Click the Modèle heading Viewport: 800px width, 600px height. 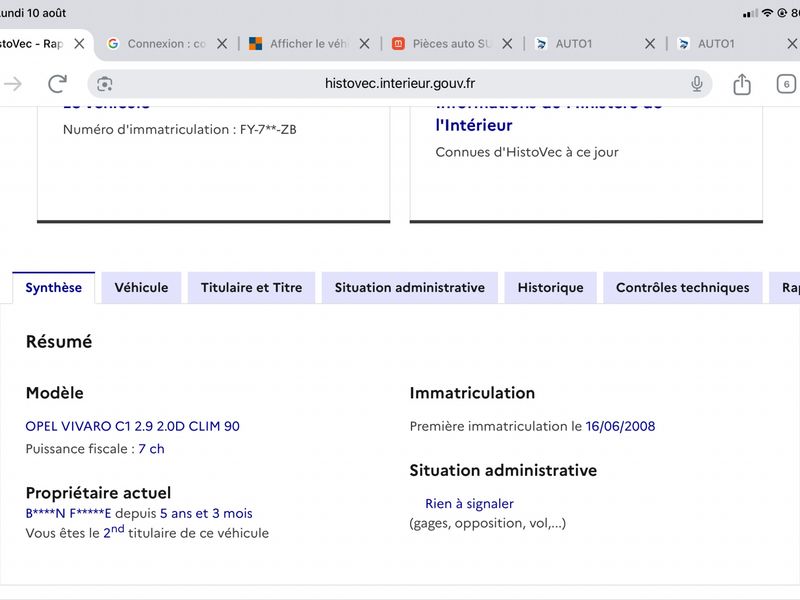click(55, 393)
